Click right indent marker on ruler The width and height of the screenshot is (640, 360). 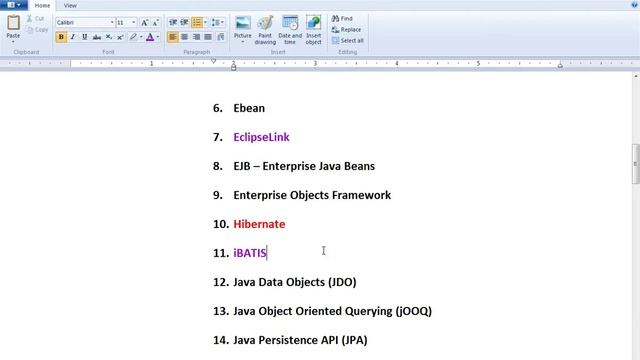click(x=560, y=65)
